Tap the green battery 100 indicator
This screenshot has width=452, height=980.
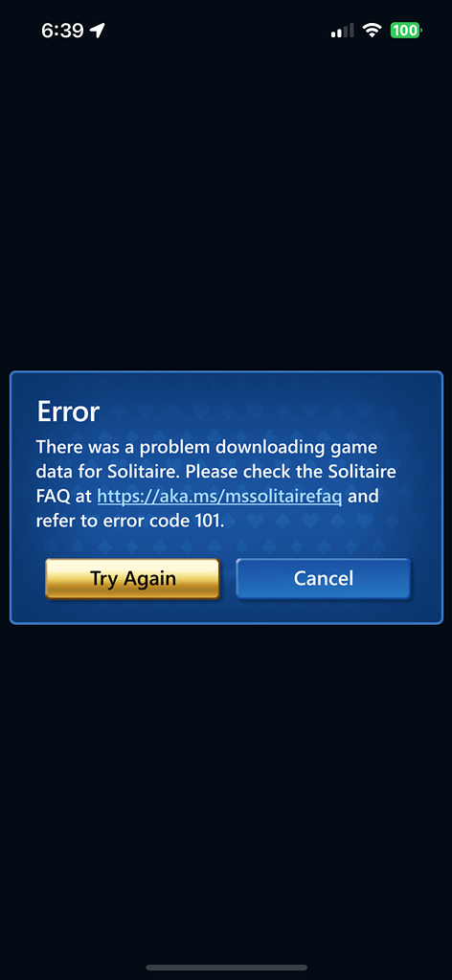click(x=406, y=30)
